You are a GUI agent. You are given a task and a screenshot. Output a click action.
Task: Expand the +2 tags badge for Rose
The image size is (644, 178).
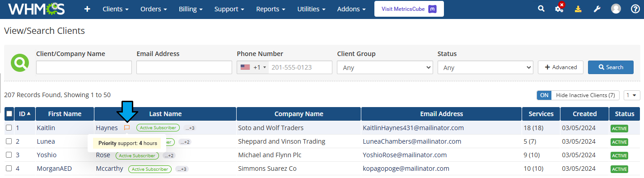(x=169, y=155)
